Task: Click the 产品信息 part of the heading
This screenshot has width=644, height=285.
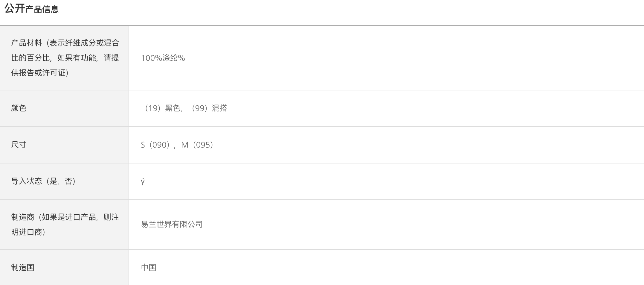Action: (x=42, y=10)
